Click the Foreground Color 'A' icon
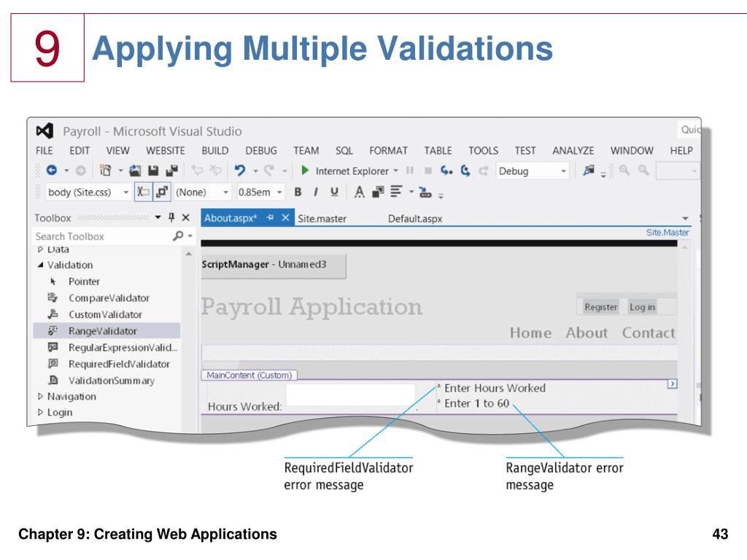 click(x=359, y=192)
